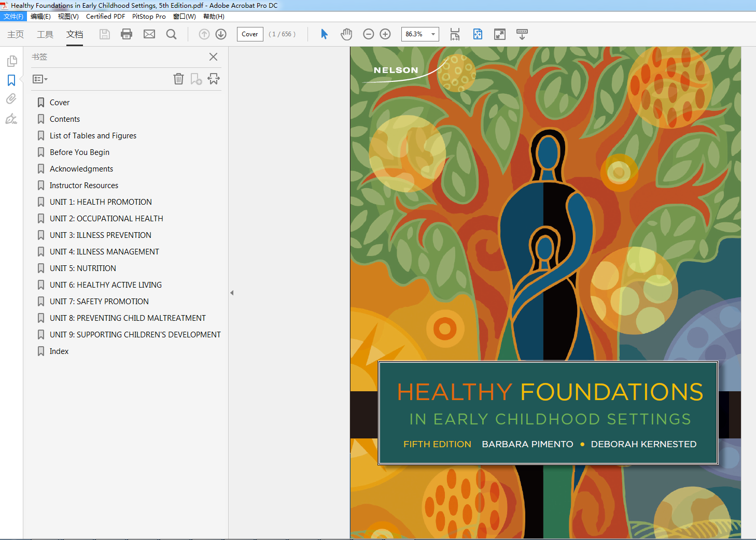Go to next page arrow
The height and width of the screenshot is (540, 756).
(221, 34)
